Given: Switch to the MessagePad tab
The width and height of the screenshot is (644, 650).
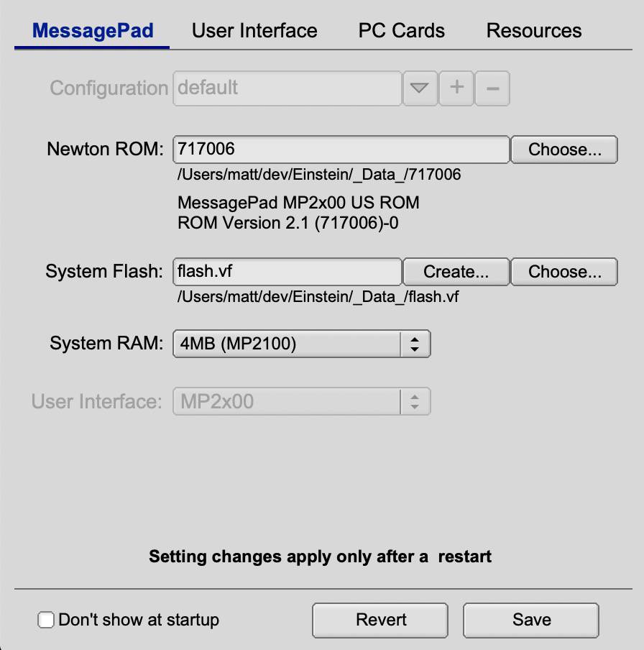Looking at the screenshot, I should pos(93,31).
